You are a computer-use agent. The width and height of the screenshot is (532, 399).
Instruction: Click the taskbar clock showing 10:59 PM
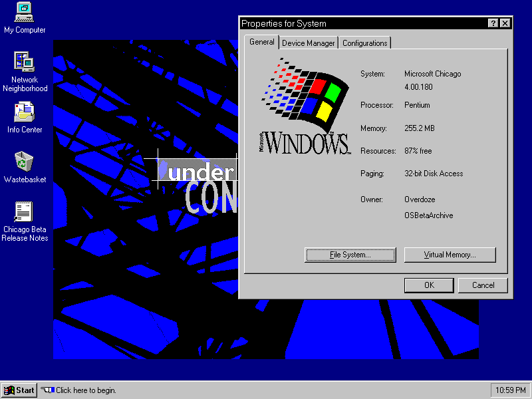511,390
